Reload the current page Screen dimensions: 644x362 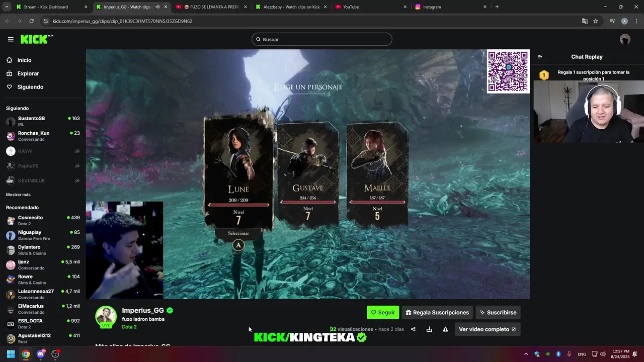31,21
